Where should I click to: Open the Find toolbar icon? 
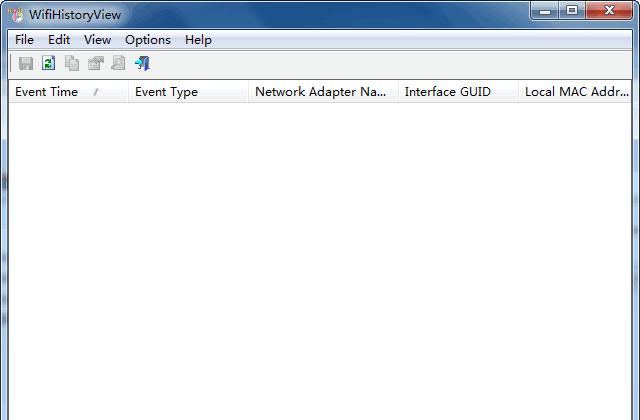tap(118, 63)
